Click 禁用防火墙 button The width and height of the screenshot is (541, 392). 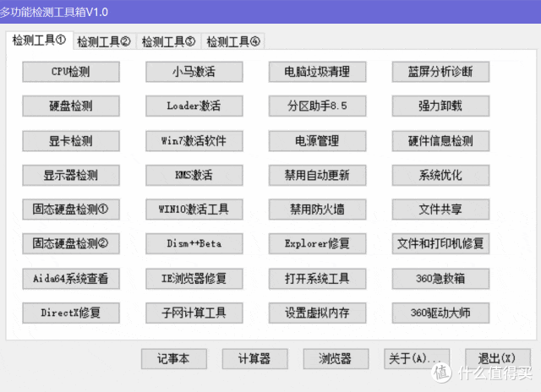[318, 210]
